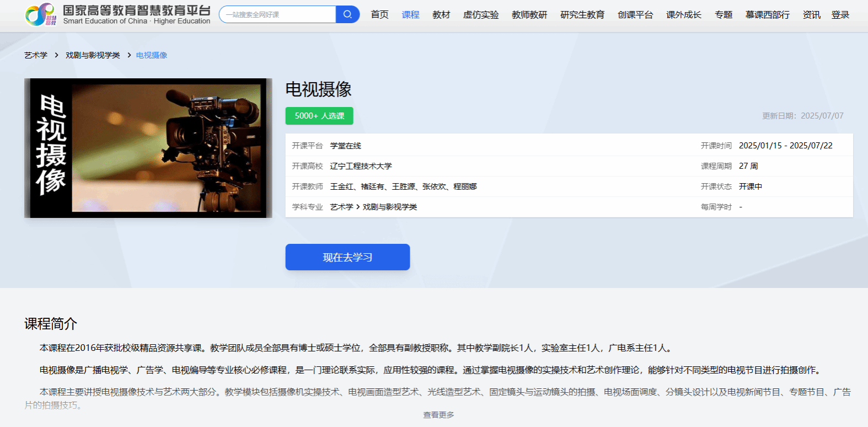Open the 首页 home menu item
Image resolution: width=868 pixels, height=427 pixels.
pyautogui.click(x=379, y=15)
